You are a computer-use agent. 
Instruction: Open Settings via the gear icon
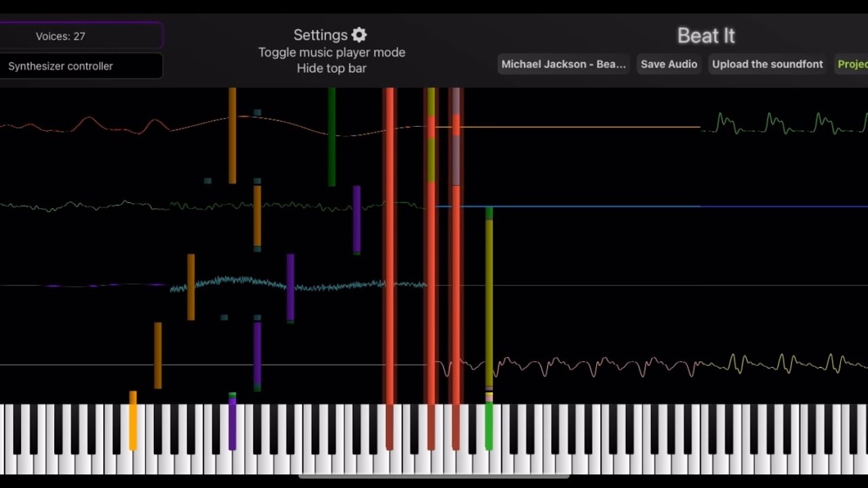359,35
